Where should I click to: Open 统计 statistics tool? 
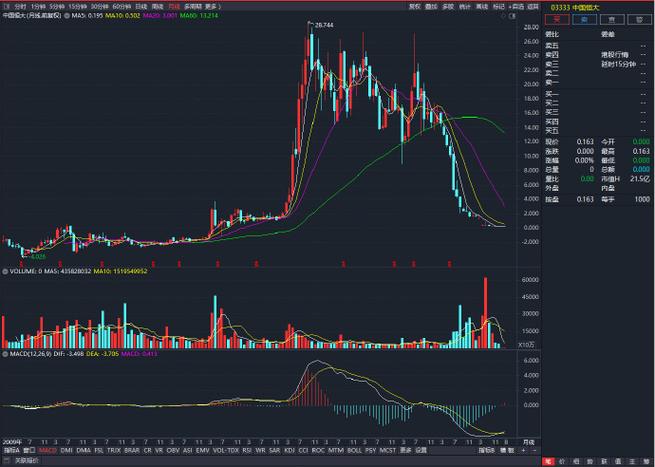click(x=465, y=7)
